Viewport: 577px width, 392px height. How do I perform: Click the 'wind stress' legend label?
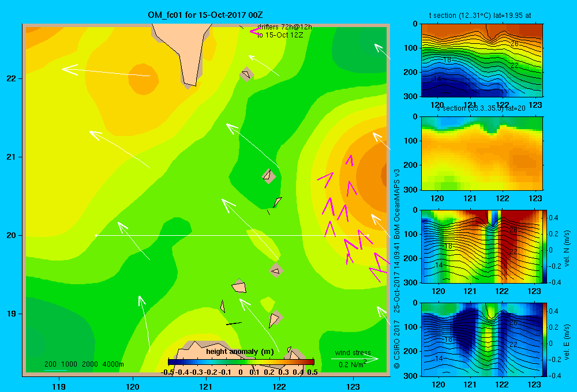click(x=353, y=352)
